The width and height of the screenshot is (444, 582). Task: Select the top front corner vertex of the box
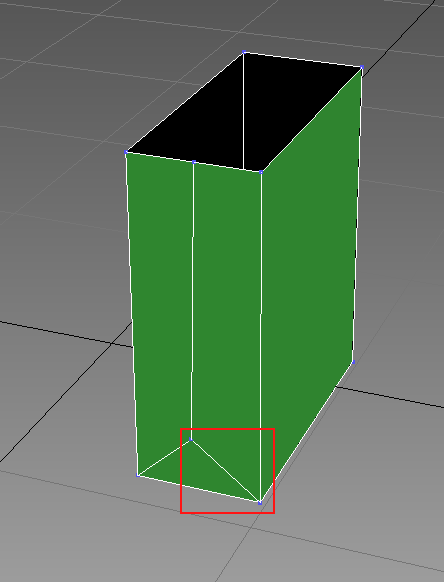click(x=261, y=172)
